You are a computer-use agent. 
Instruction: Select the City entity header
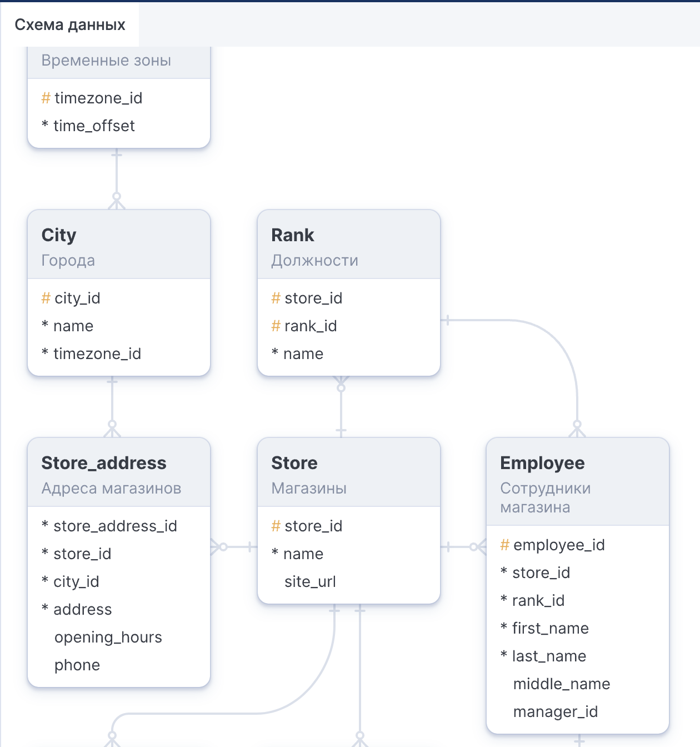point(59,236)
